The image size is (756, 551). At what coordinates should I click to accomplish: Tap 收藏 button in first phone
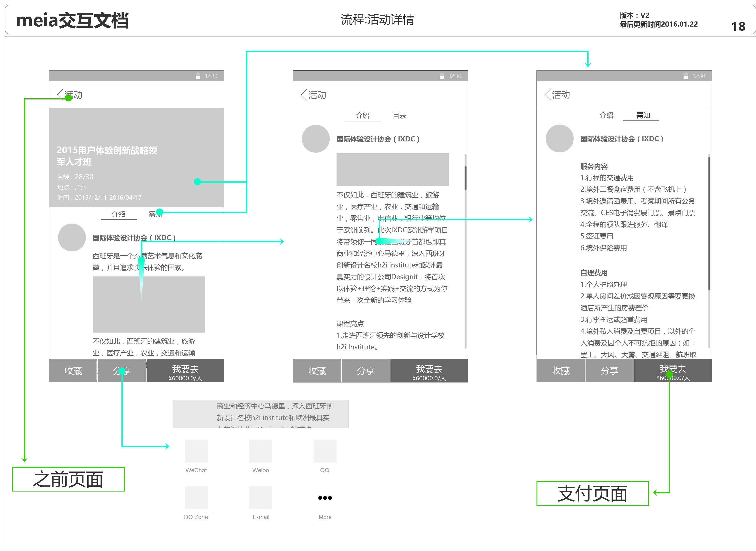(x=73, y=371)
